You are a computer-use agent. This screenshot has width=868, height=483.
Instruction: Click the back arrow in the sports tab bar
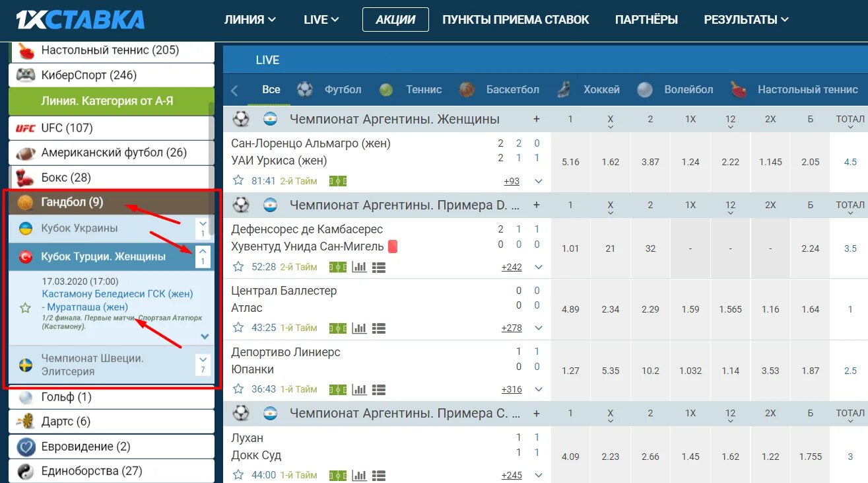234,91
